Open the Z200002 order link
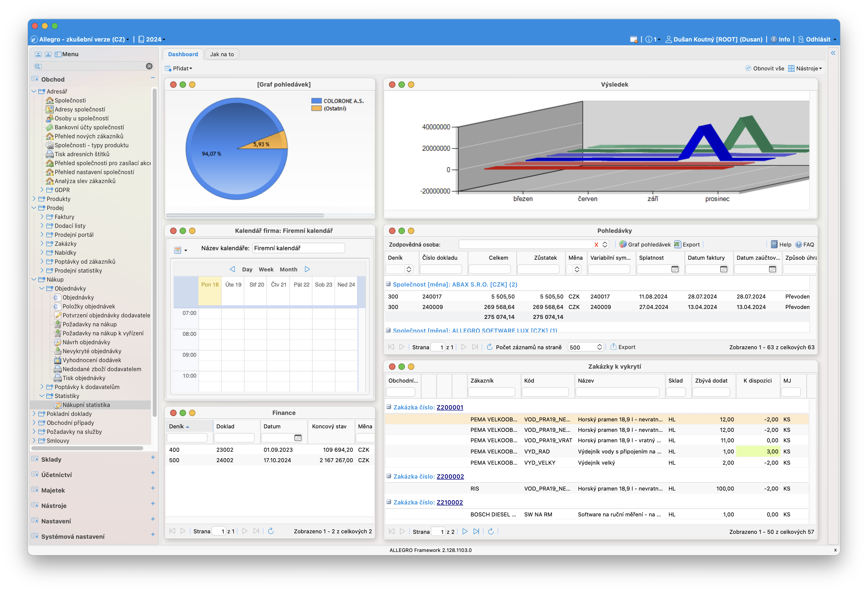The height and width of the screenshot is (592, 868). coord(450,476)
